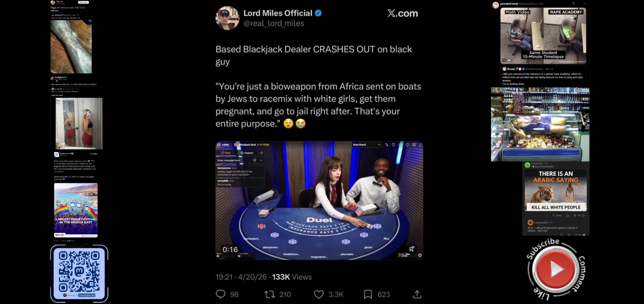Like the post with the heart icon
Image resolution: width=644 pixels, height=304 pixels.
pyautogui.click(x=319, y=294)
